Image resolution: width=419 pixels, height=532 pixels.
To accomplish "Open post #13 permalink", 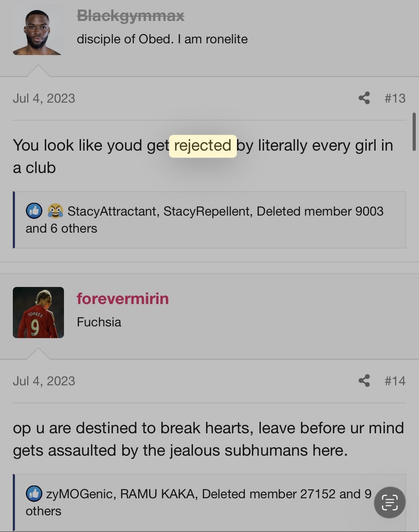I will pyautogui.click(x=395, y=98).
